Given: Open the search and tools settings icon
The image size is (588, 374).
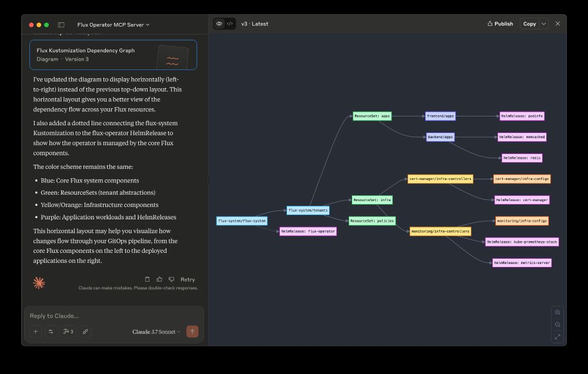Looking at the screenshot, I should point(51,331).
